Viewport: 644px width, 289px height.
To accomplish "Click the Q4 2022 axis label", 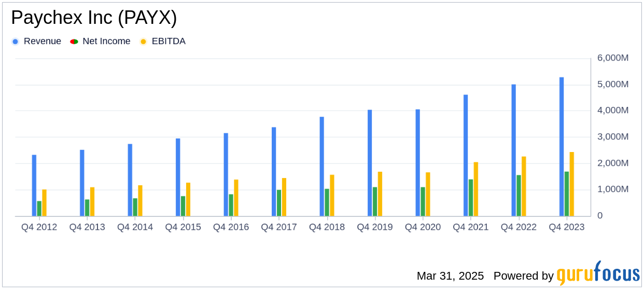I will pyautogui.click(x=519, y=227).
